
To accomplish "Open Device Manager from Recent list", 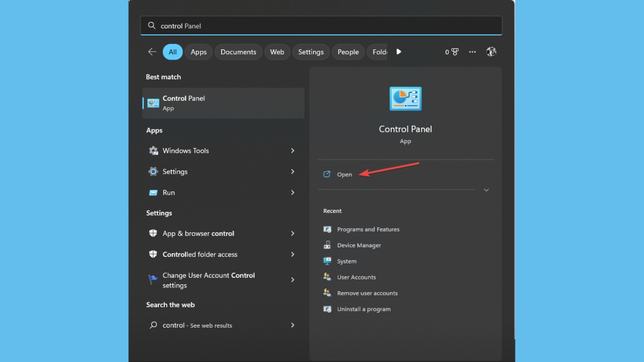I will tap(359, 246).
